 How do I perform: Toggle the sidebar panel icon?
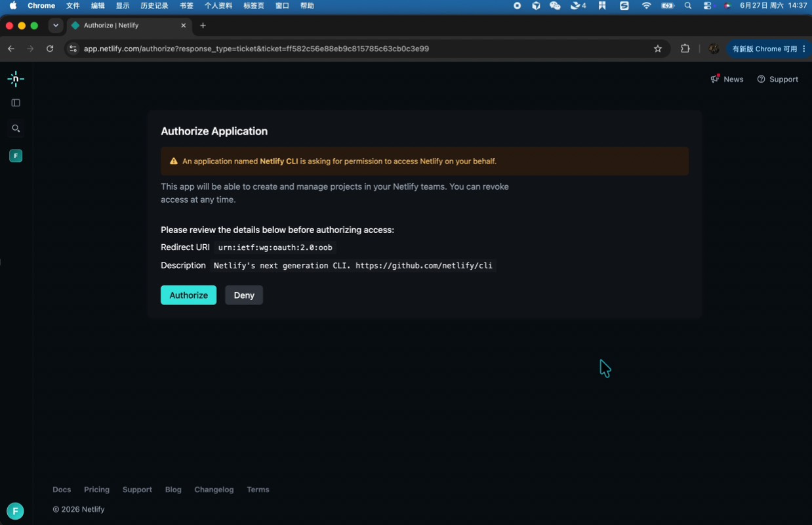(16, 103)
